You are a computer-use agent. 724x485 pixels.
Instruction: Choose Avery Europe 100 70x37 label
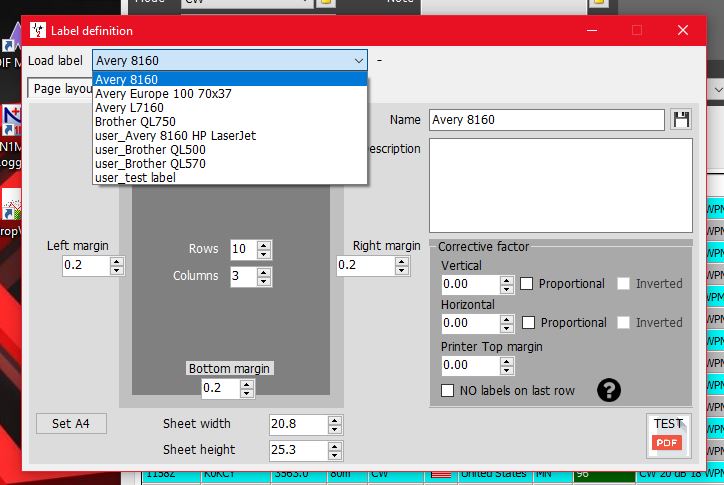pos(230,94)
